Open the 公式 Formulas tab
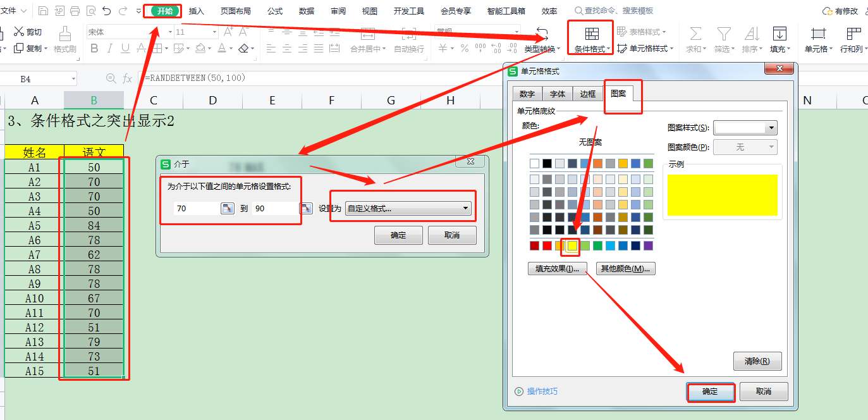The height and width of the screenshot is (420, 868). pos(275,11)
